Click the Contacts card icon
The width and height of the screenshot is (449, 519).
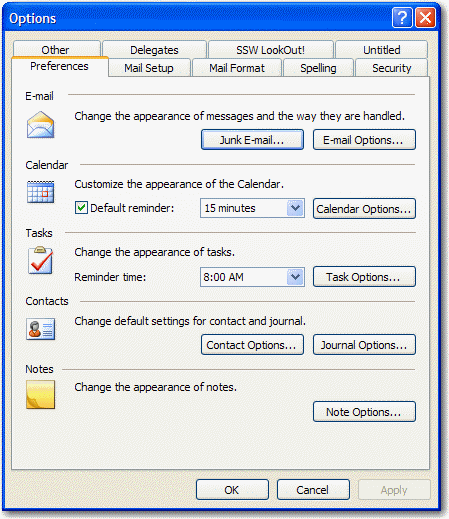point(40,329)
